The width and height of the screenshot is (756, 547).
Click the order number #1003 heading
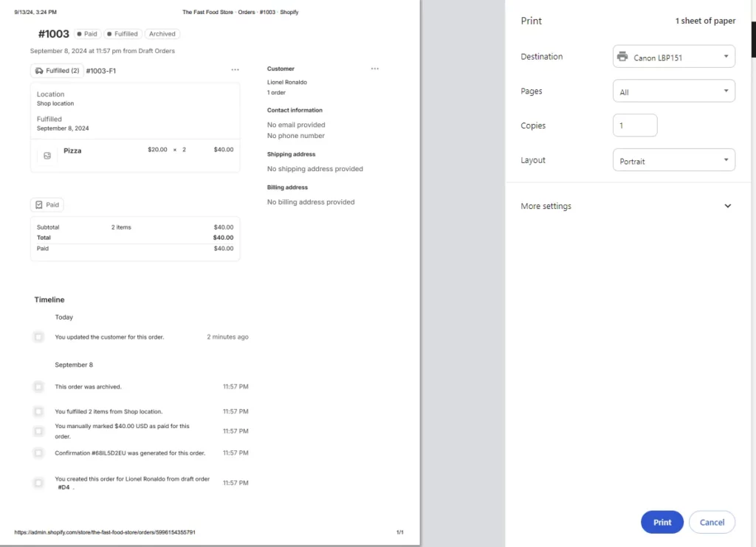pyautogui.click(x=53, y=34)
